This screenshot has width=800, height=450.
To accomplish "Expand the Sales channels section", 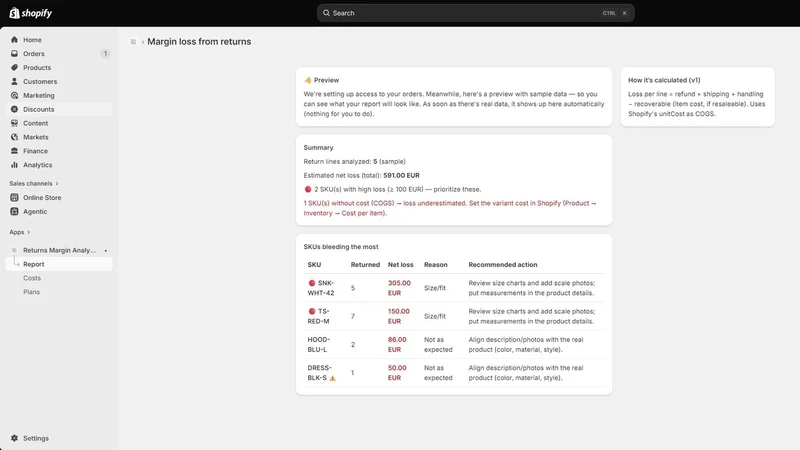I will [34, 183].
